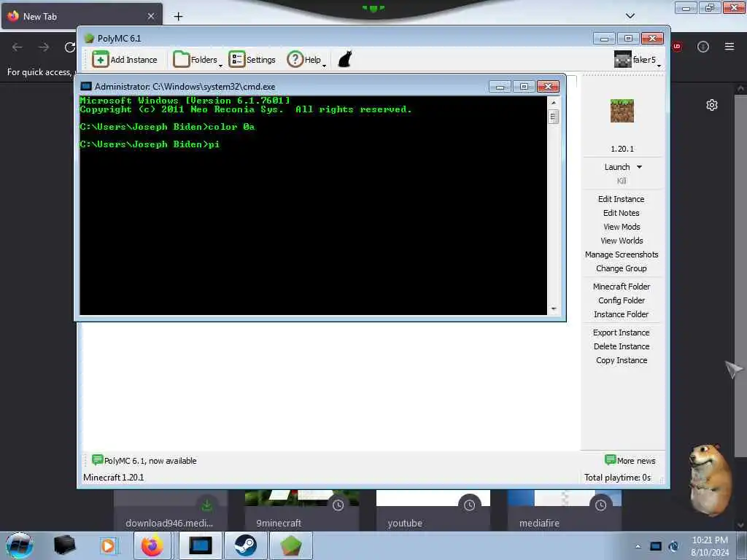Switch to Firefox in the taskbar
The height and width of the screenshot is (560, 747).
(152, 545)
